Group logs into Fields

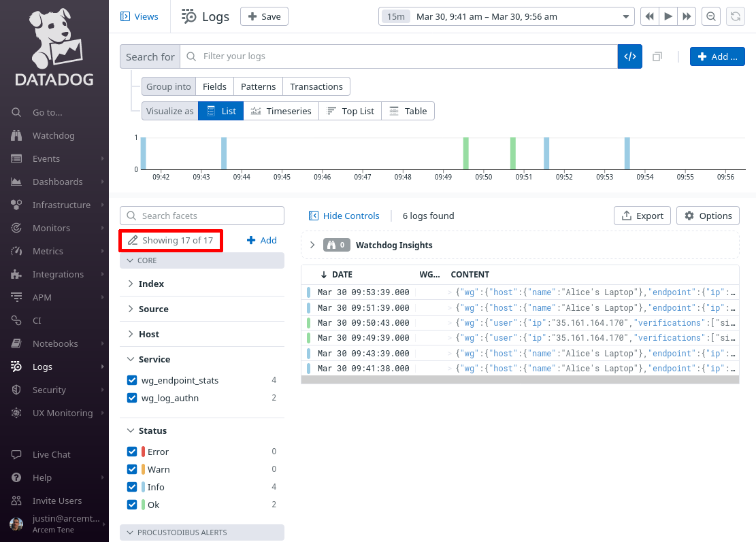click(214, 87)
